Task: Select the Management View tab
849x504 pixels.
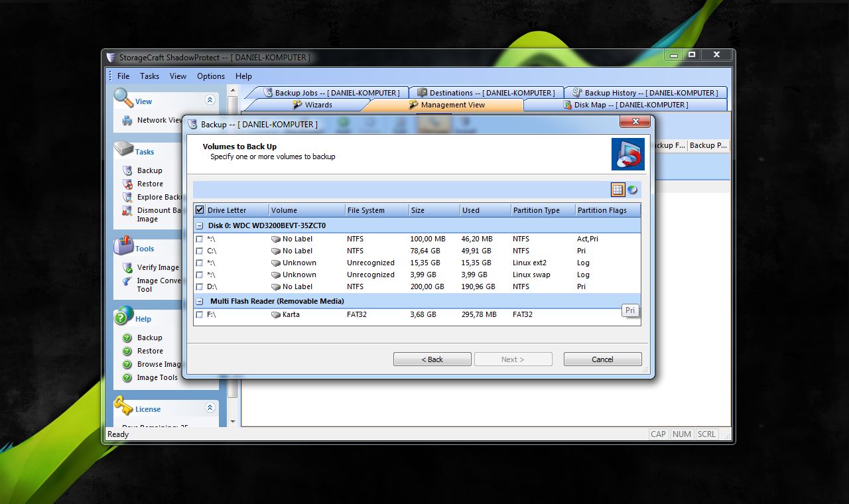Action: point(446,105)
